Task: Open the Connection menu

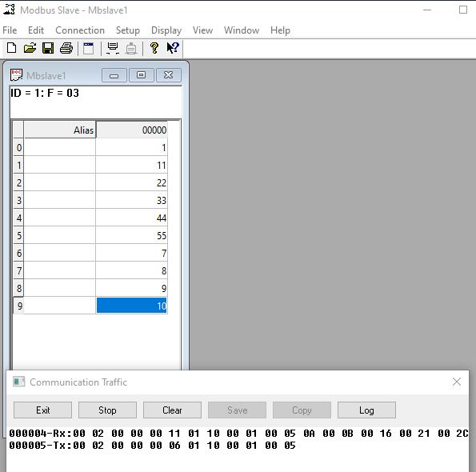Action: pyautogui.click(x=80, y=30)
